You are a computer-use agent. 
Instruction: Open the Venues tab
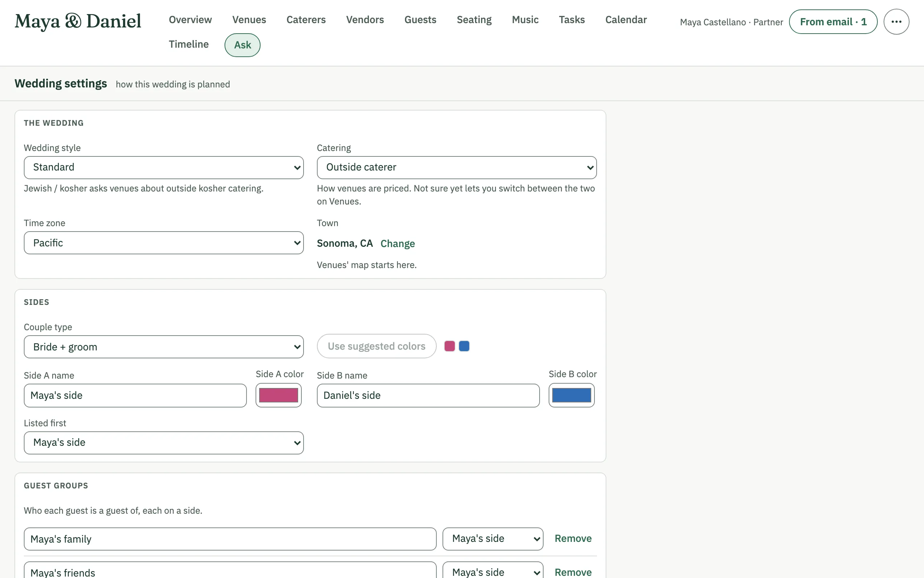click(249, 20)
